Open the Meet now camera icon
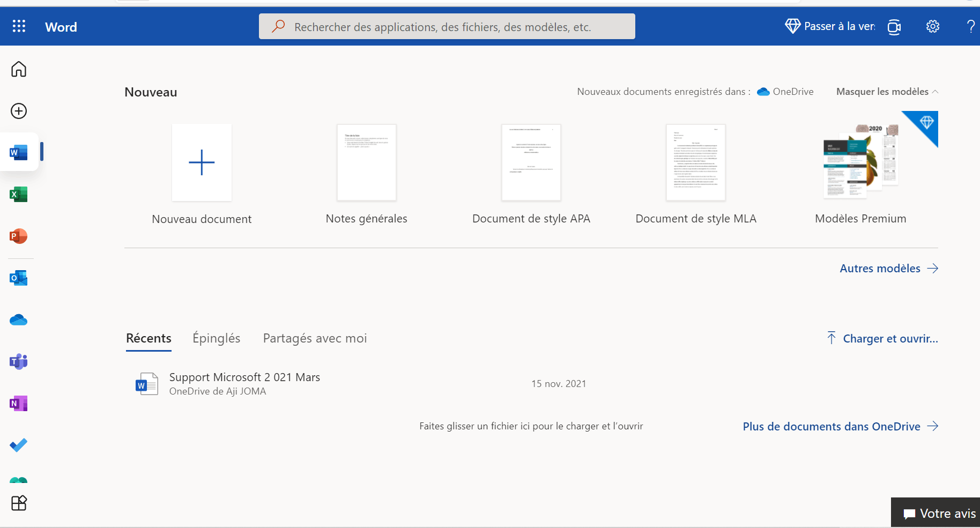 [x=894, y=27]
